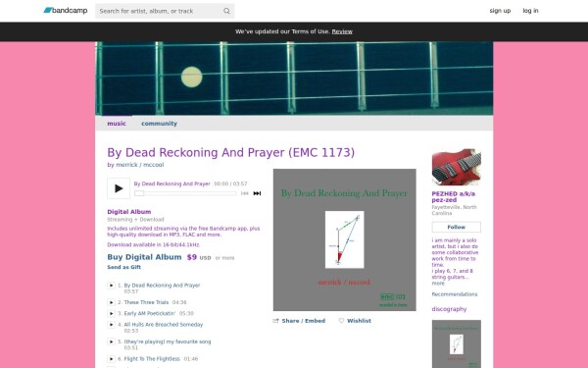This screenshot has height=368, width=588.
Task: Follow the artist PEZHED
Action: click(x=456, y=228)
